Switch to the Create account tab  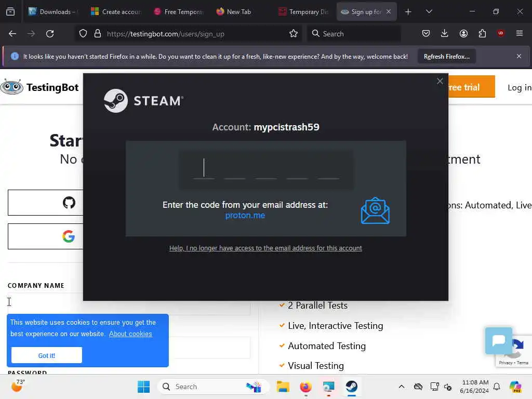point(116,11)
